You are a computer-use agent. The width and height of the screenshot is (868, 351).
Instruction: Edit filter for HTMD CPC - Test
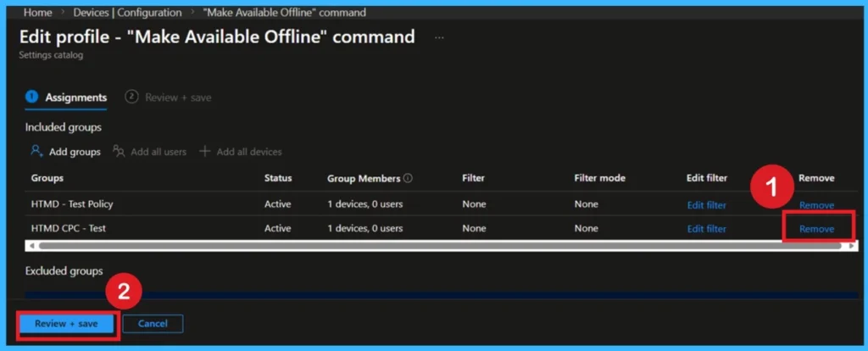click(706, 229)
